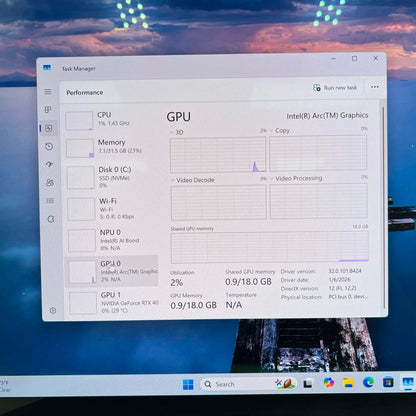Open Microsoft Store from the taskbar
The height and width of the screenshot is (416, 416).
[x=388, y=382]
